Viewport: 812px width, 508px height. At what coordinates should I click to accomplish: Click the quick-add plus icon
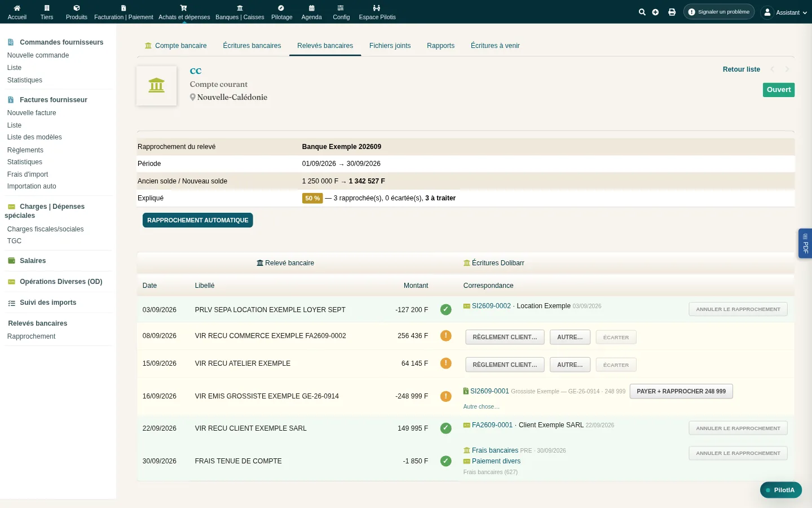[x=655, y=12]
